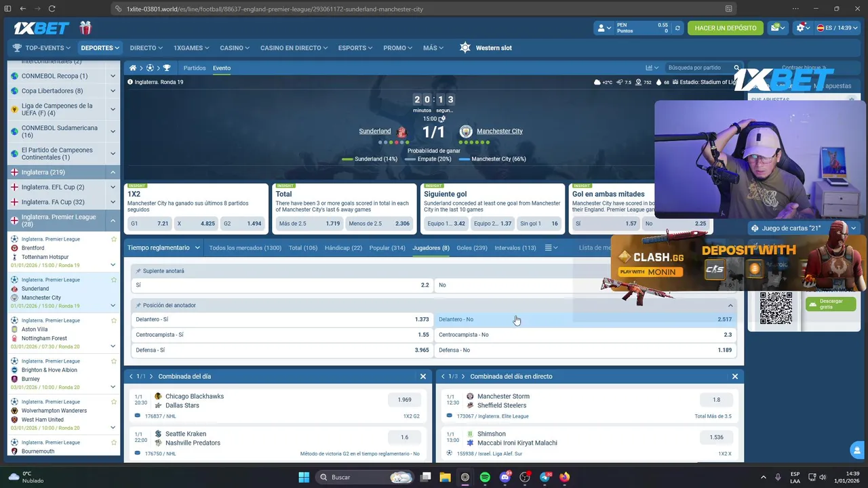Click the football breadcrumb icon
The width and height of the screenshot is (868, 488).
coord(150,68)
